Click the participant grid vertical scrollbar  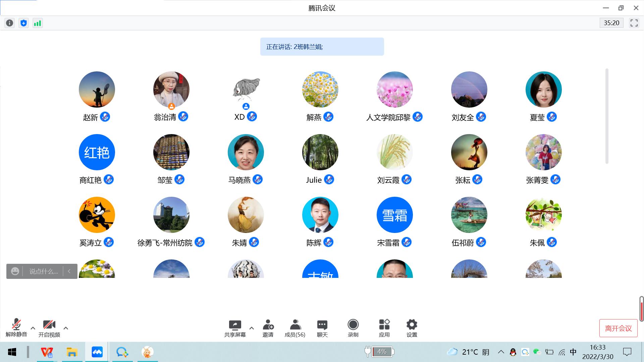607,116
